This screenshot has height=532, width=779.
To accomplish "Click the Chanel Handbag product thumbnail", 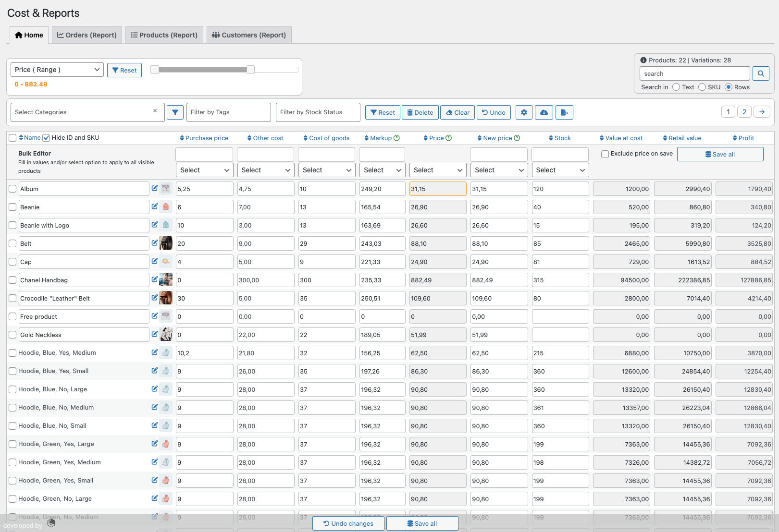I will tap(166, 279).
